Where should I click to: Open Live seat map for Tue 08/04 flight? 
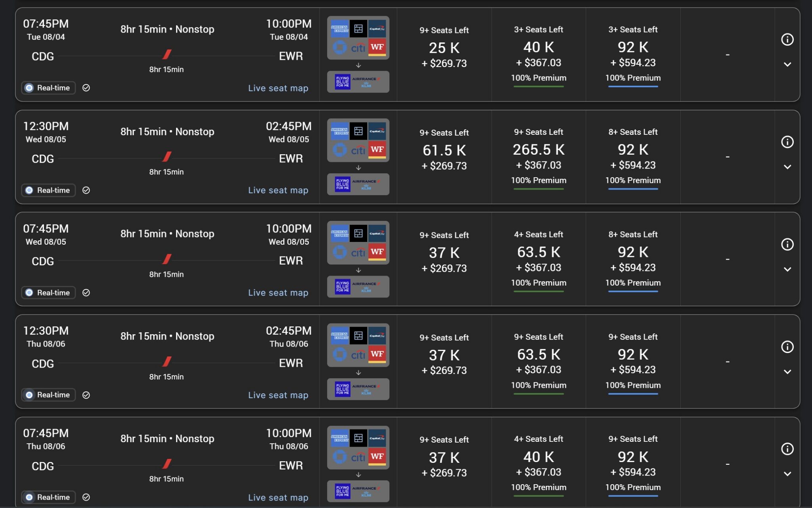click(278, 88)
